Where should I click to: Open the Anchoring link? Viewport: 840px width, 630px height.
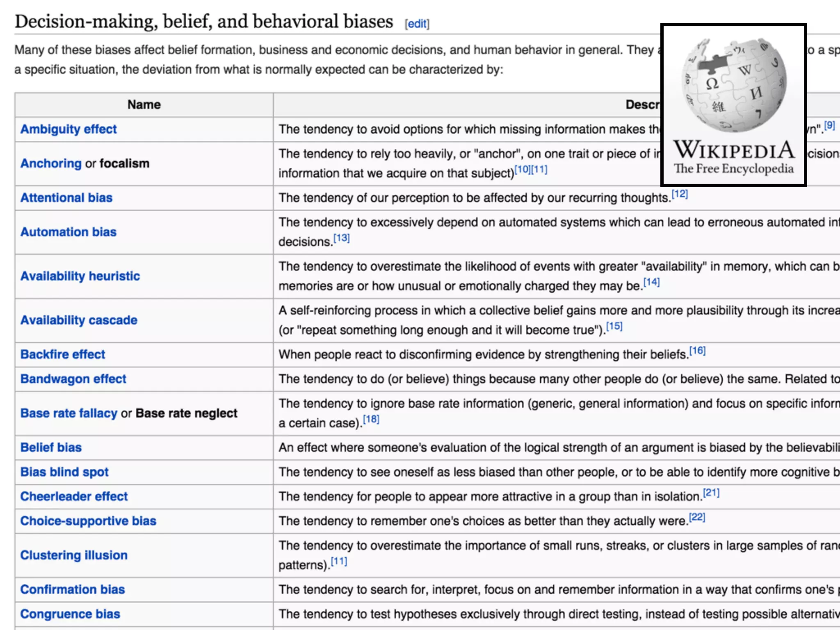click(x=51, y=163)
